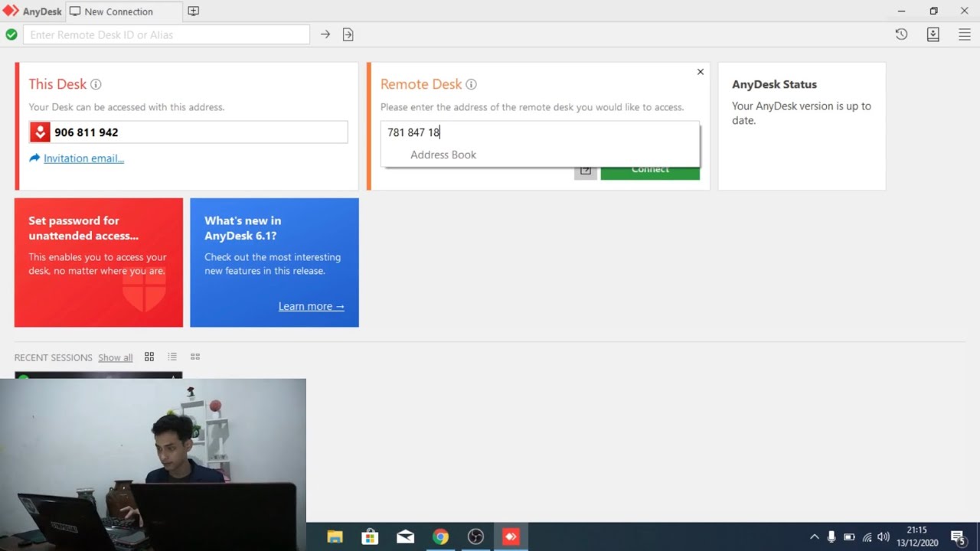Screen dimensions: 980x551
Task: Click the Remote Desk address input field
Action: [x=540, y=132]
